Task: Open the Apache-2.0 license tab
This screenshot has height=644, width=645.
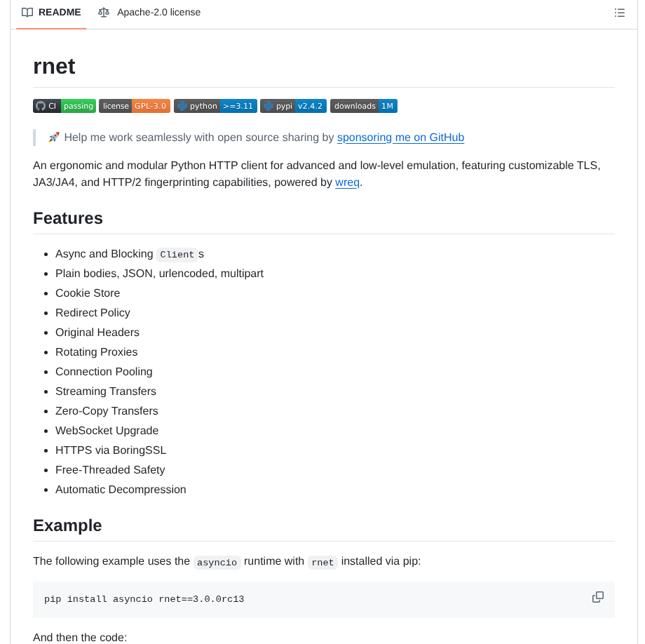Action: pos(149,12)
